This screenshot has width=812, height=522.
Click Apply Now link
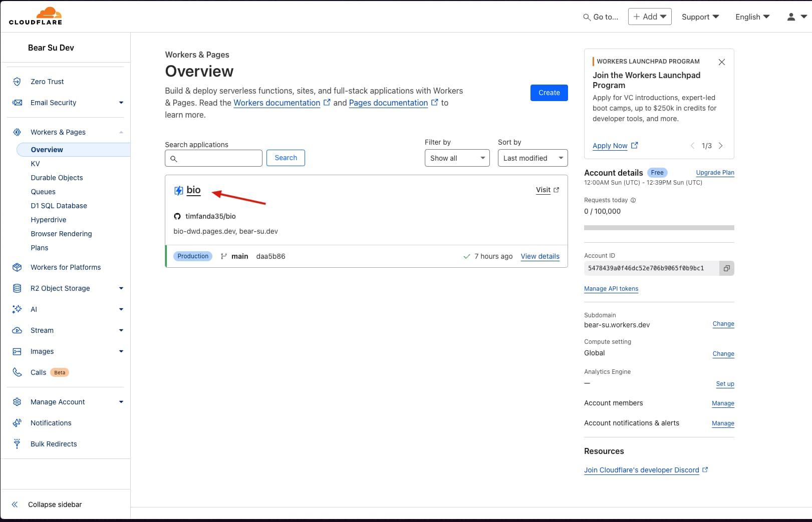point(615,146)
